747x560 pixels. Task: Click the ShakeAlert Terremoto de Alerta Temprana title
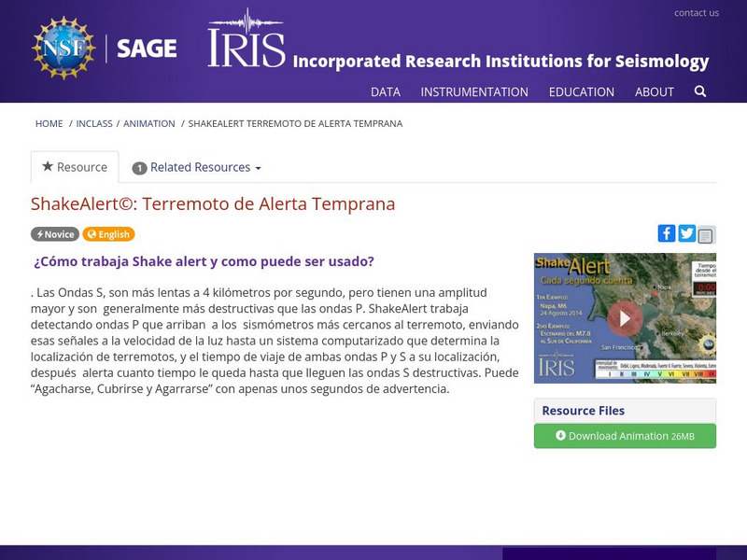pos(213,203)
